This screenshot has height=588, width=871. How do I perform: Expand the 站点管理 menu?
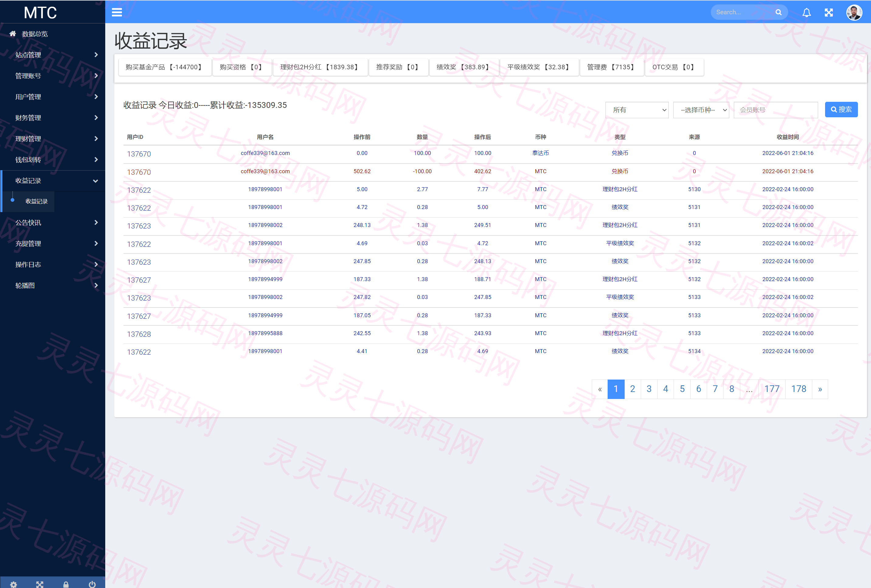53,55
